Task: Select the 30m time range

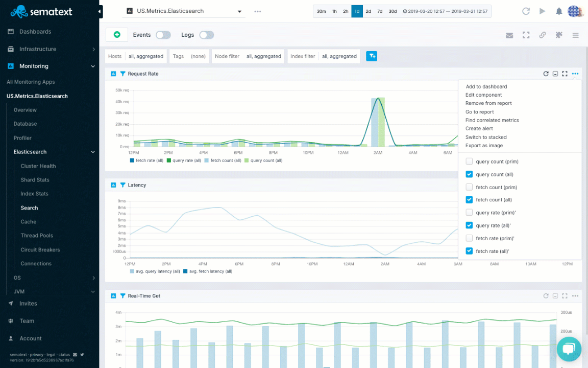Action: 322,11
